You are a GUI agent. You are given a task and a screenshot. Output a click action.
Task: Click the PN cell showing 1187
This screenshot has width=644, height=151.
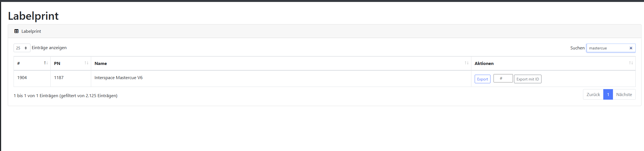coord(59,78)
